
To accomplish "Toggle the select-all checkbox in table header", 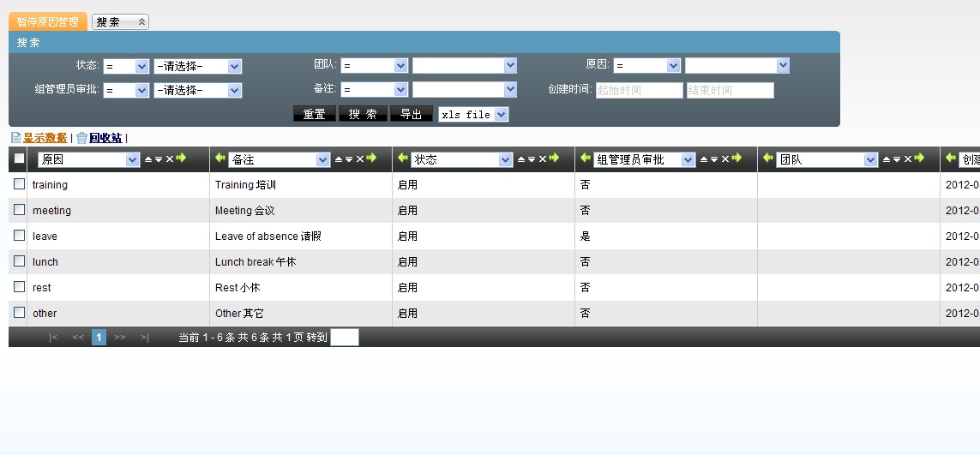I will tap(19, 159).
